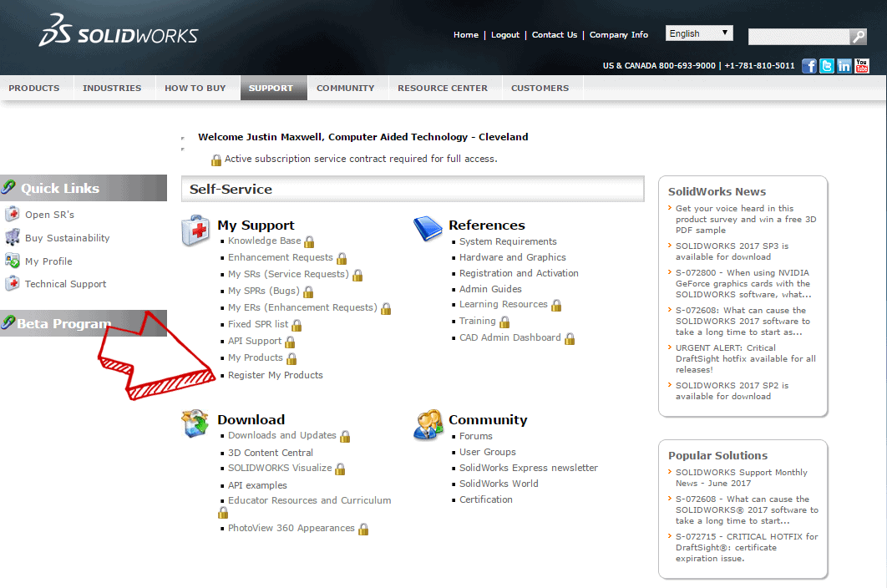Image resolution: width=887 pixels, height=588 pixels.
Task: Click the Home link in header
Action: point(466,34)
